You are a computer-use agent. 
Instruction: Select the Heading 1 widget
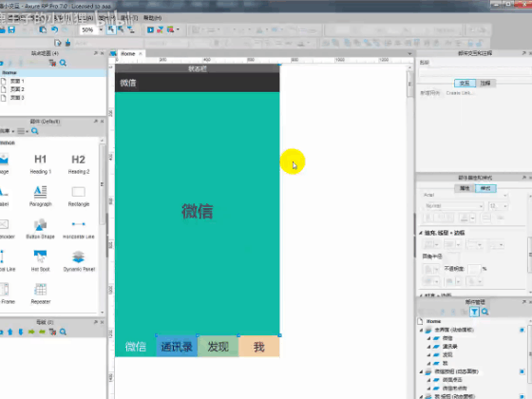point(40,163)
